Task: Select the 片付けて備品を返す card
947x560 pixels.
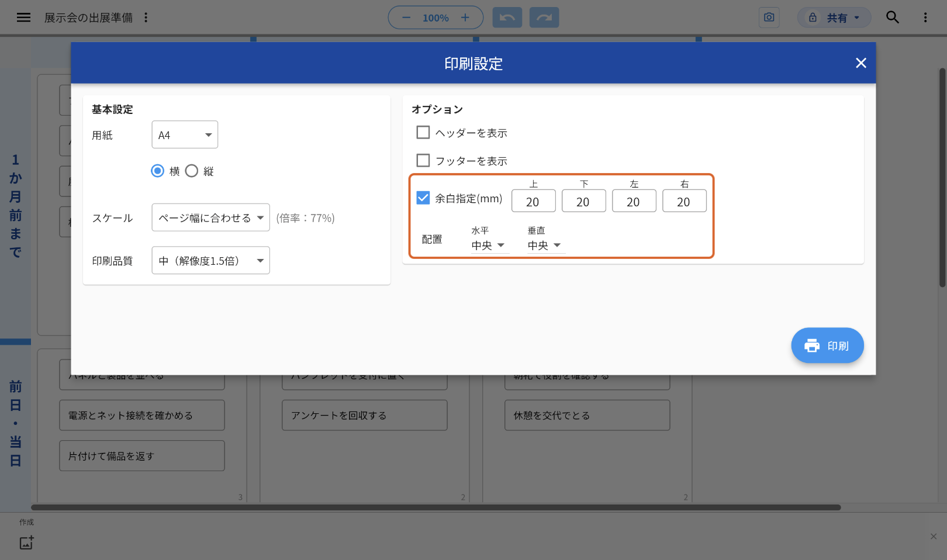Action: pos(142,456)
